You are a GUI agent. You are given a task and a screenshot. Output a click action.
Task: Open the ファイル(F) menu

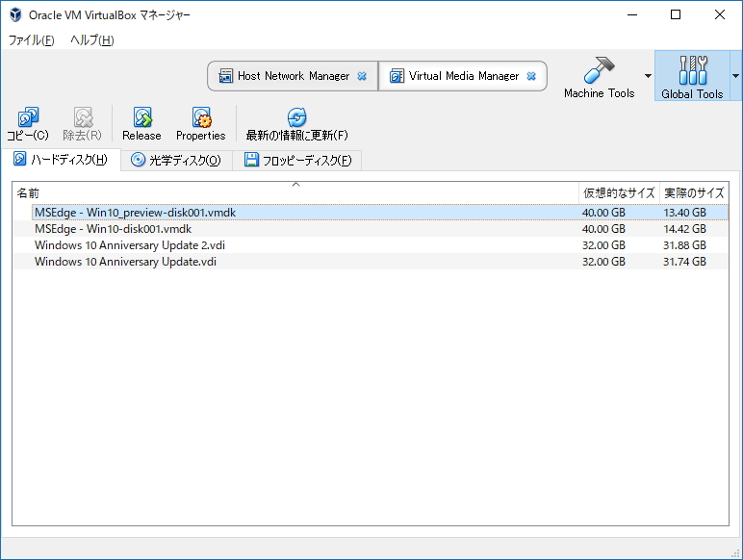(31, 40)
